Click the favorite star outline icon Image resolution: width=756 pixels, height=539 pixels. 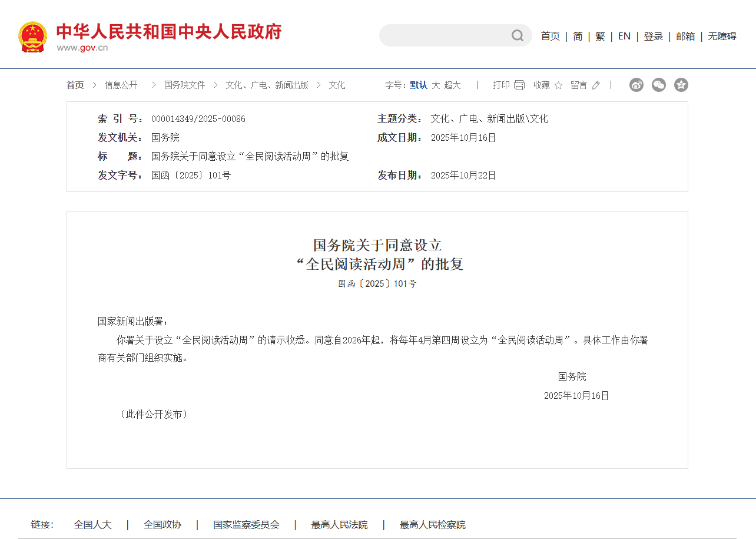pyautogui.click(x=558, y=85)
